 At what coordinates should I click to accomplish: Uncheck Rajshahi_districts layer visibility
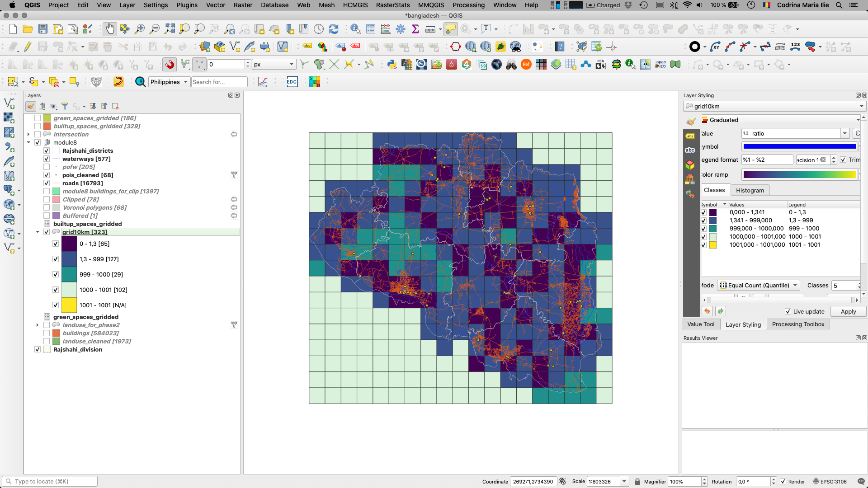click(47, 151)
